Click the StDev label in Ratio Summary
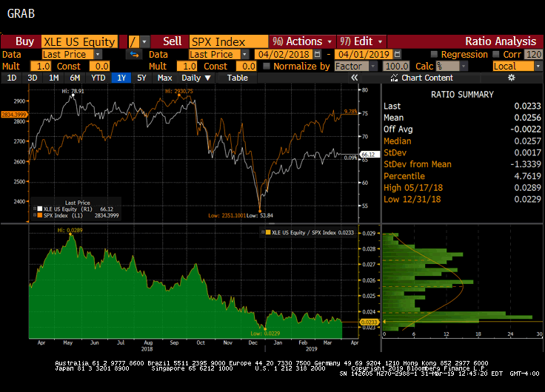This screenshot has width=545, height=392. click(x=395, y=153)
